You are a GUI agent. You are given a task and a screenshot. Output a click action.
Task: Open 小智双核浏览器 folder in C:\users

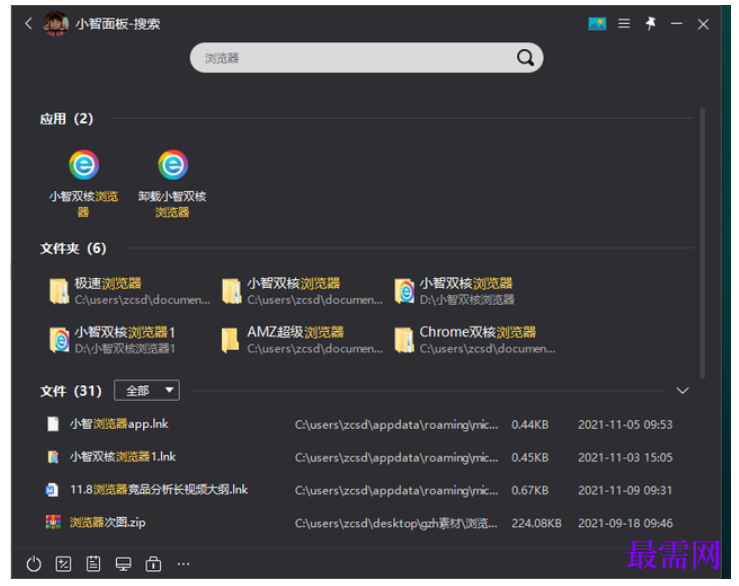pos(302,291)
